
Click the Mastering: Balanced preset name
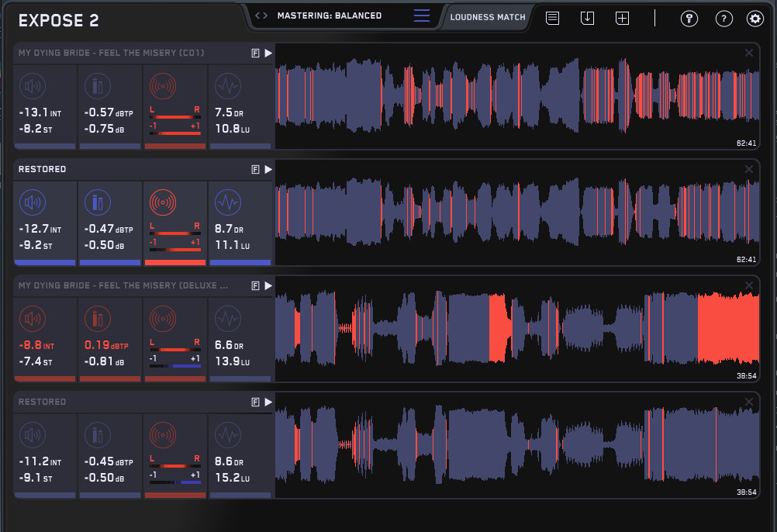click(330, 16)
